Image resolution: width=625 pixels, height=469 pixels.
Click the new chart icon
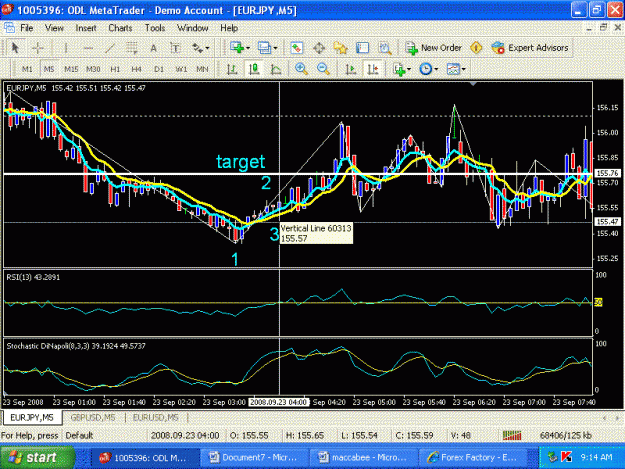[x=237, y=48]
